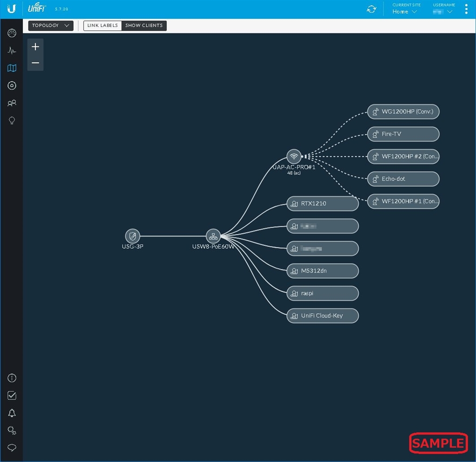Zoom out the topology map
This screenshot has width=476, height=462.
[35, 63]
